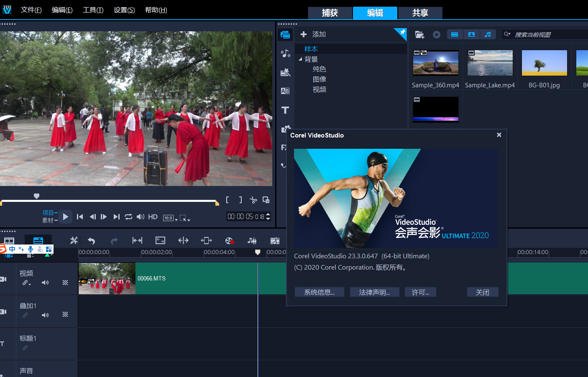Open the 帮助 menu
The height and width of the screenshot is (377, 588).
coord(156,10)
